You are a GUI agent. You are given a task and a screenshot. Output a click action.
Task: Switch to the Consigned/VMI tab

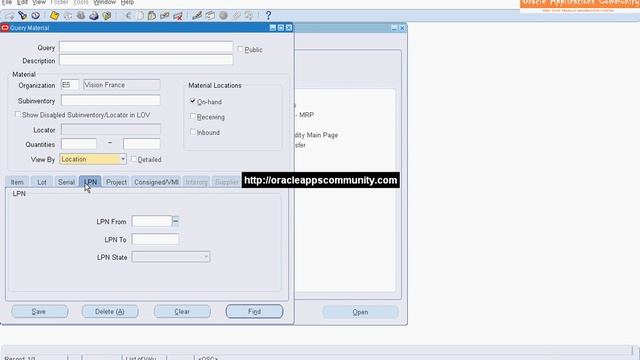156,182
